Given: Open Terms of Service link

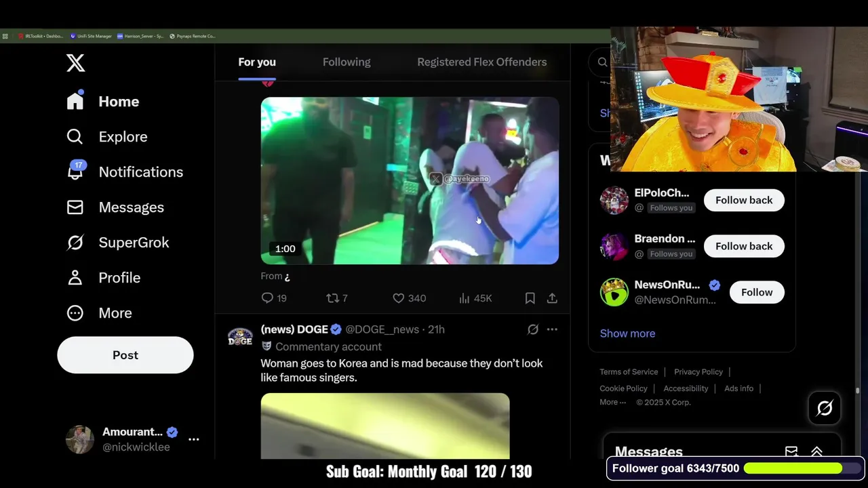Looking at the screenshot, I should (629, 371).
